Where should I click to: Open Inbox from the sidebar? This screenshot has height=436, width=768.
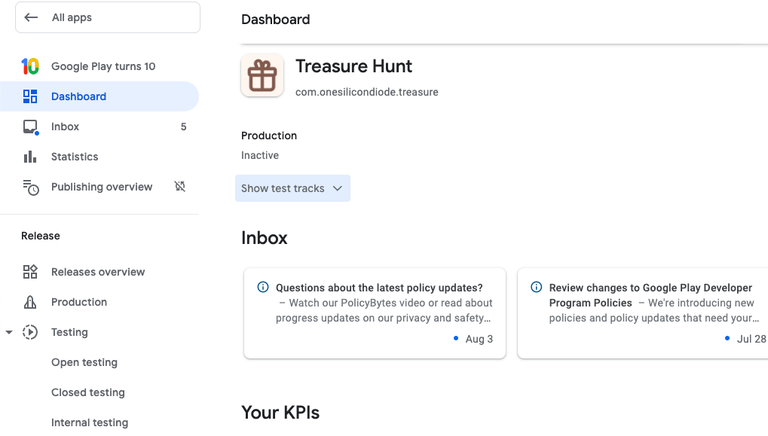coord(99,127)
